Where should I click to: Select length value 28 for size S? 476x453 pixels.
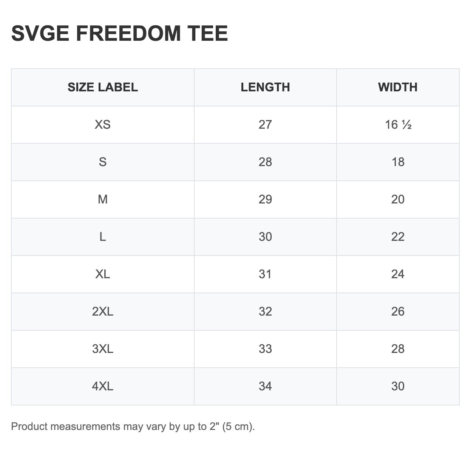click(265, 162)
